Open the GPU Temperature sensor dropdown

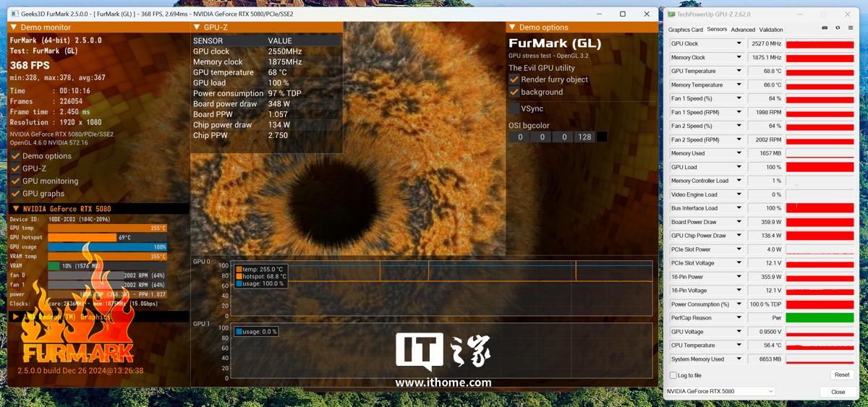pyautogui.click(x=739, y=71)
